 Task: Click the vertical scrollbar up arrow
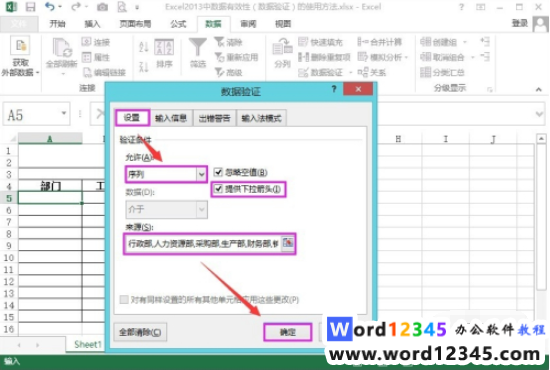541,139
